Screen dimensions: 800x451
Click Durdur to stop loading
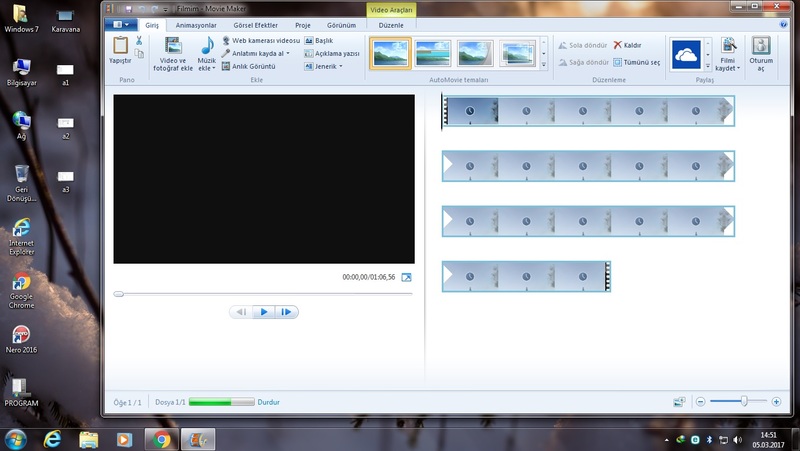click(268, 402)
